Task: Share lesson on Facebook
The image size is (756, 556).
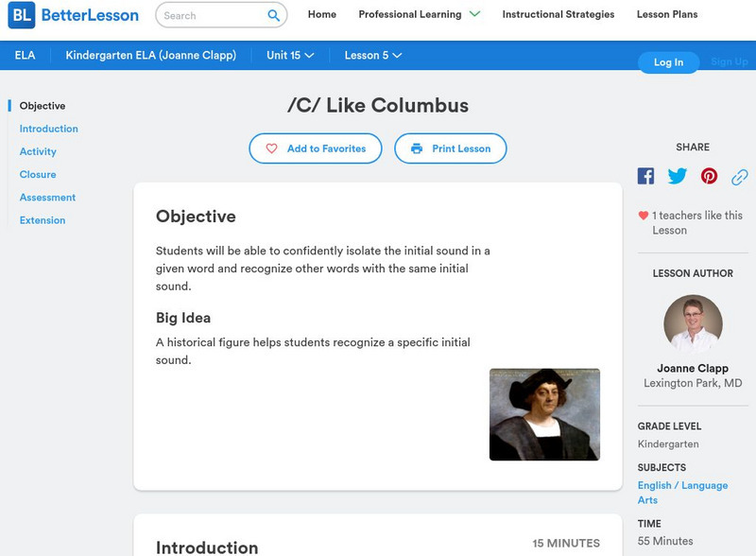Action: 645,176
